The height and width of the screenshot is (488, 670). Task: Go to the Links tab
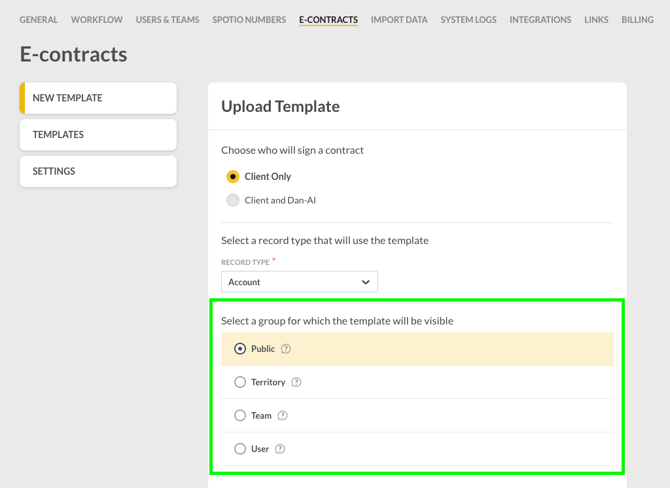pos(596,20)
